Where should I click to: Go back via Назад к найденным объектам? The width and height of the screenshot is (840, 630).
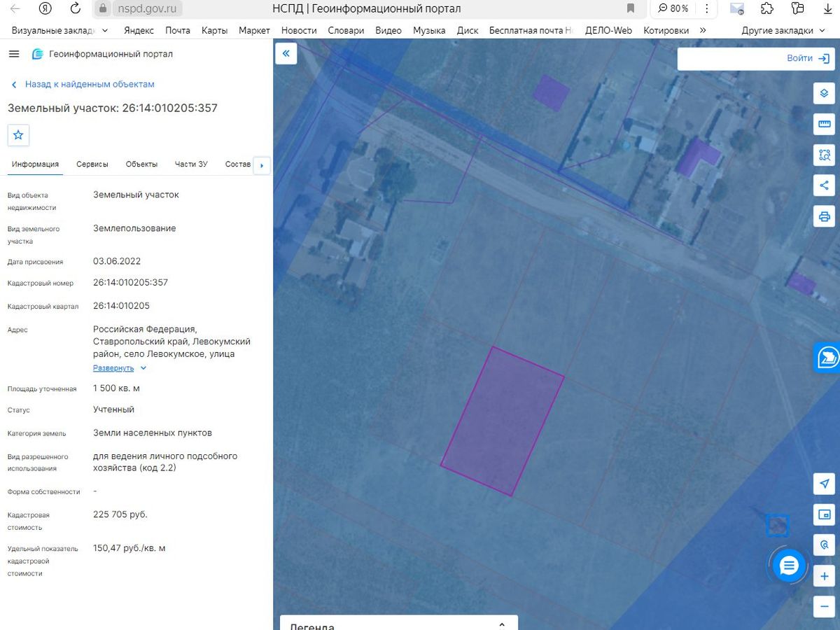pyautogui.click(x=83, y=84)
